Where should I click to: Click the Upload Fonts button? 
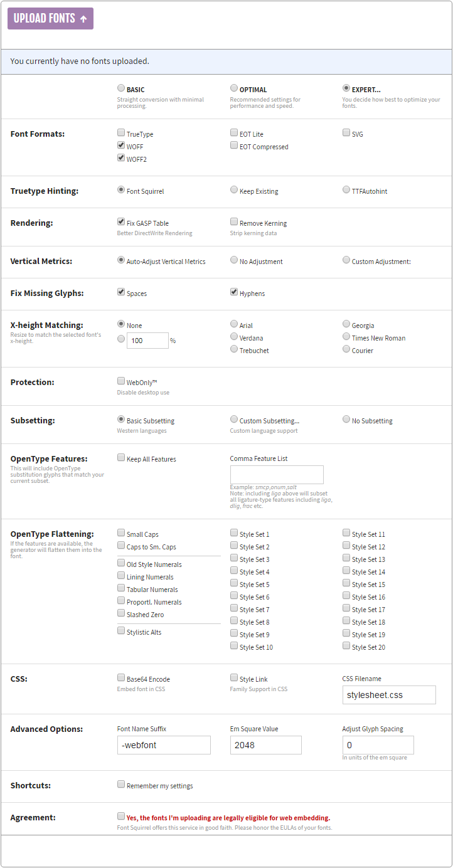(x=50, y=18)
